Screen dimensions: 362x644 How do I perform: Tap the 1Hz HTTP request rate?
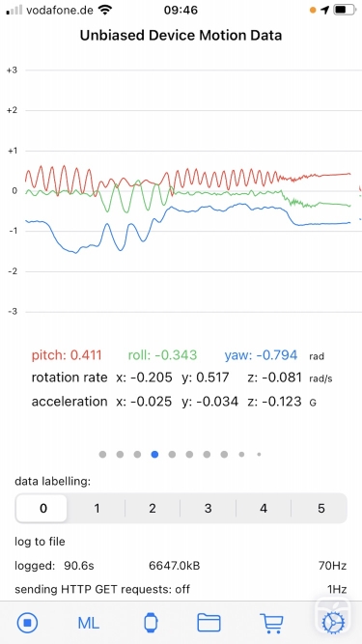click(x=337, y=589)
